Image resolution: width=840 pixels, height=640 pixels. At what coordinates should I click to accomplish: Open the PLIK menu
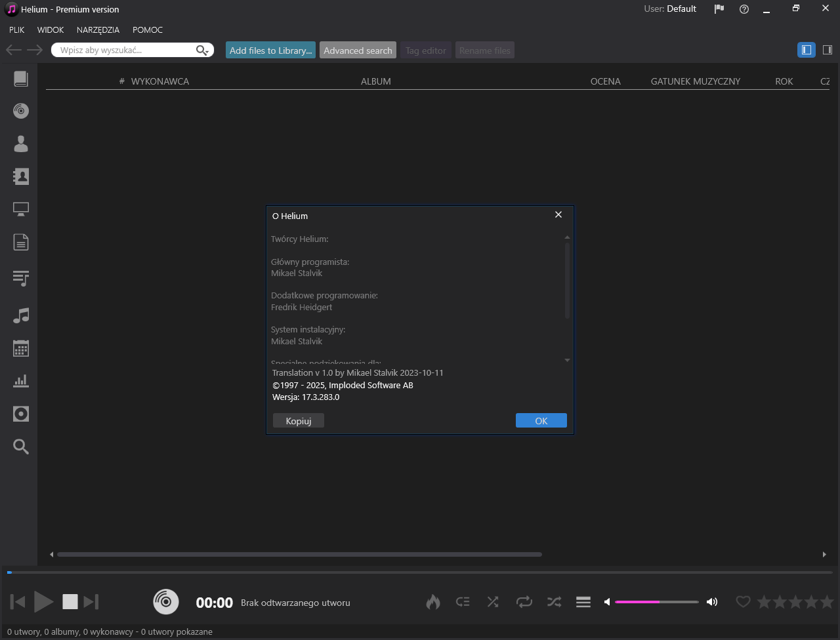[17, 30]
